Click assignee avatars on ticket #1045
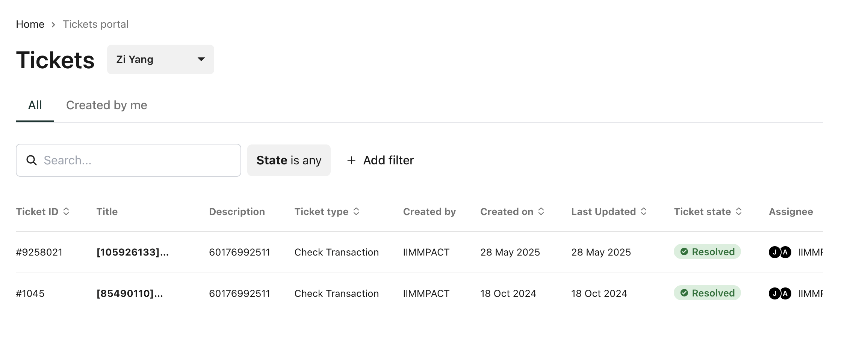868x349 pixels. click(x=780, y=293)
